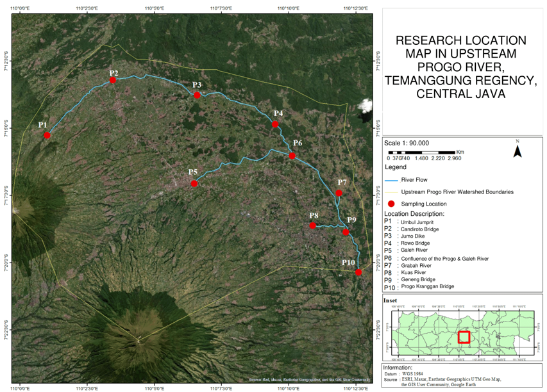Image resolution: width=547 pixels, height=392 pixels.
Task: Click 'Confluence of the Progo & Galeh River'
Action: [445, 259]
